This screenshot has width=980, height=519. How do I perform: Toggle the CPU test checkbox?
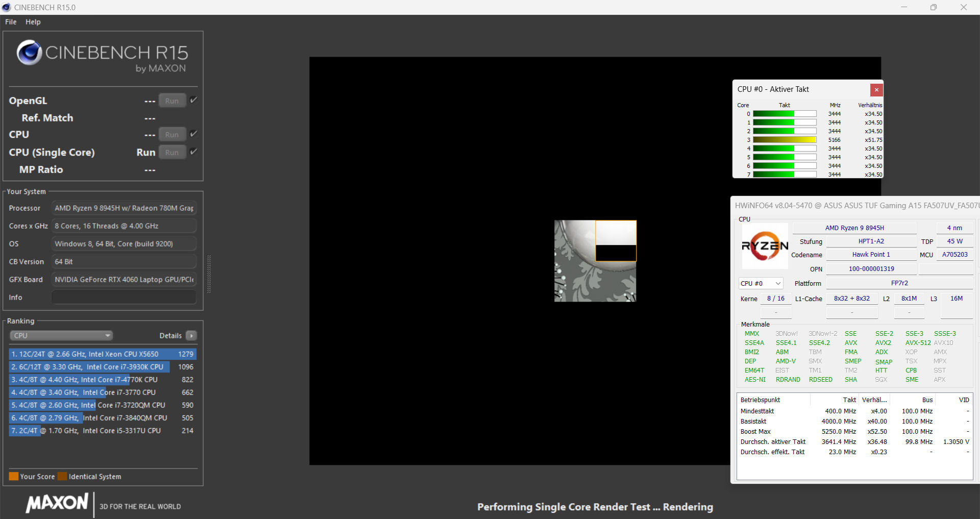(193, 134)
